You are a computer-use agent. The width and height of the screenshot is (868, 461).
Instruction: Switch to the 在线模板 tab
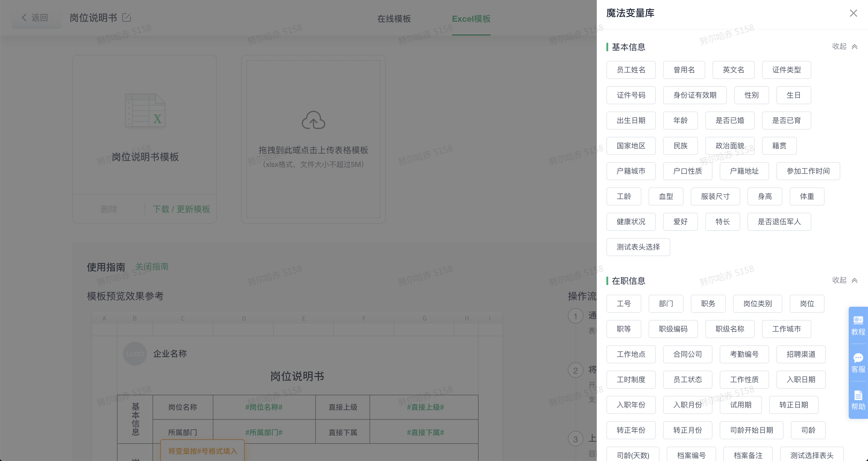394,19
